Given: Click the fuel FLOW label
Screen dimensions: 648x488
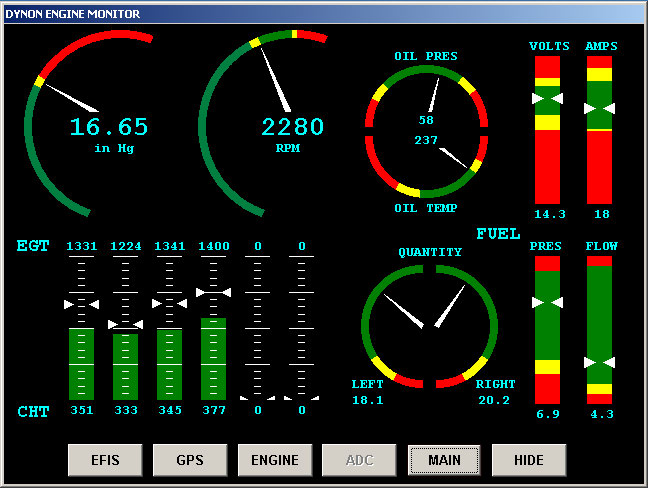Looking at the screenshot, I should click(601, 246).
